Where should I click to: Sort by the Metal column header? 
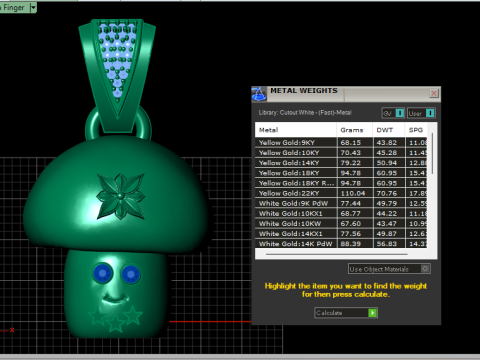point(296,130)
